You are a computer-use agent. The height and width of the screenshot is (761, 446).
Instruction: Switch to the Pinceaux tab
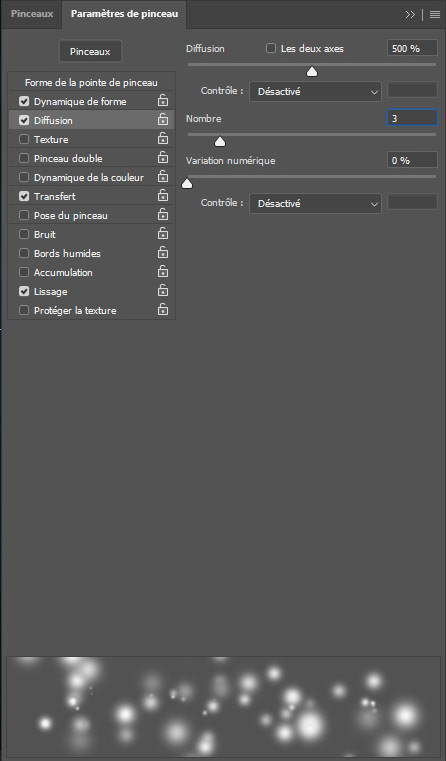[x=32, y=14]
